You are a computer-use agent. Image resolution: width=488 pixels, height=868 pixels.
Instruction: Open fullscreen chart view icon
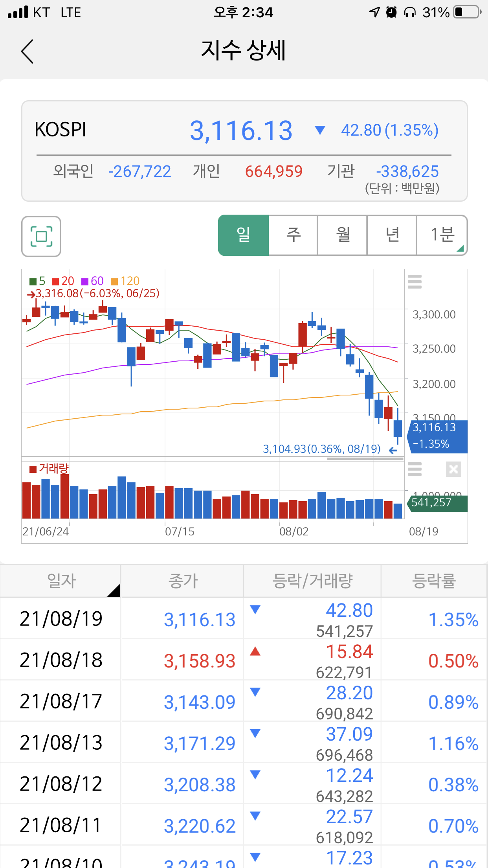pos(41,236)
